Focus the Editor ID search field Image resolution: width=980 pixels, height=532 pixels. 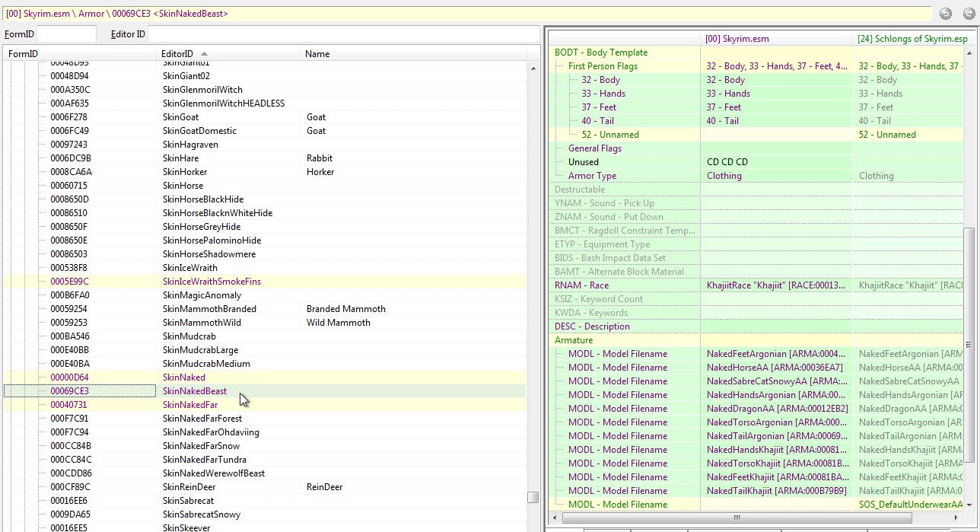pyautogui.click(x=343, y=34)
